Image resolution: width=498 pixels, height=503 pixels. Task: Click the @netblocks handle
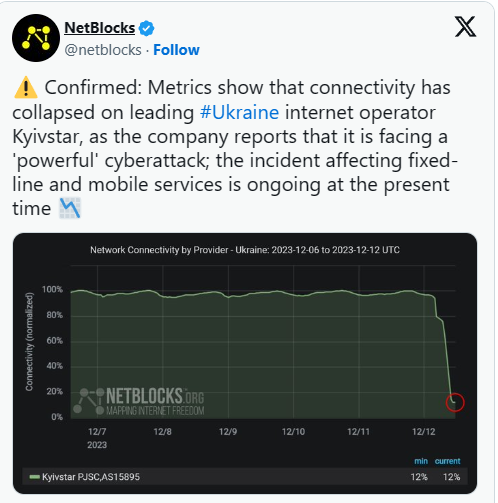point(103,50)
